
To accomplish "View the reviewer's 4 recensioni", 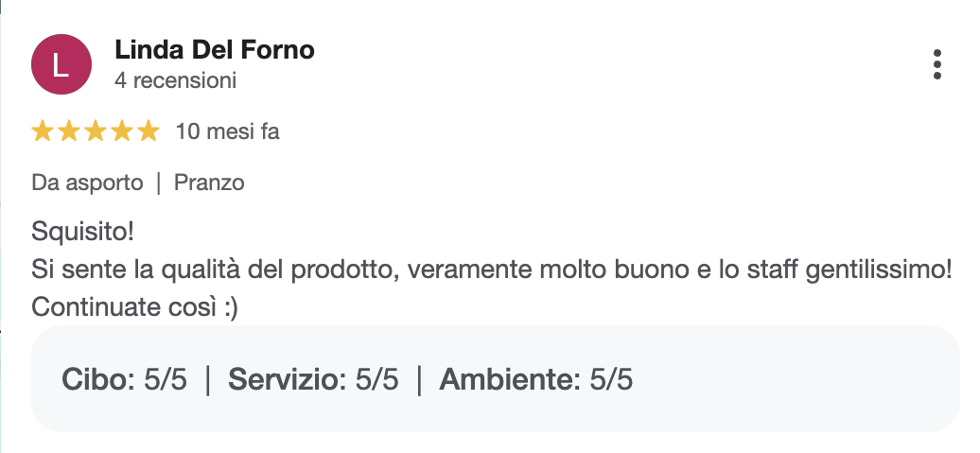I will tap(175, 80).
